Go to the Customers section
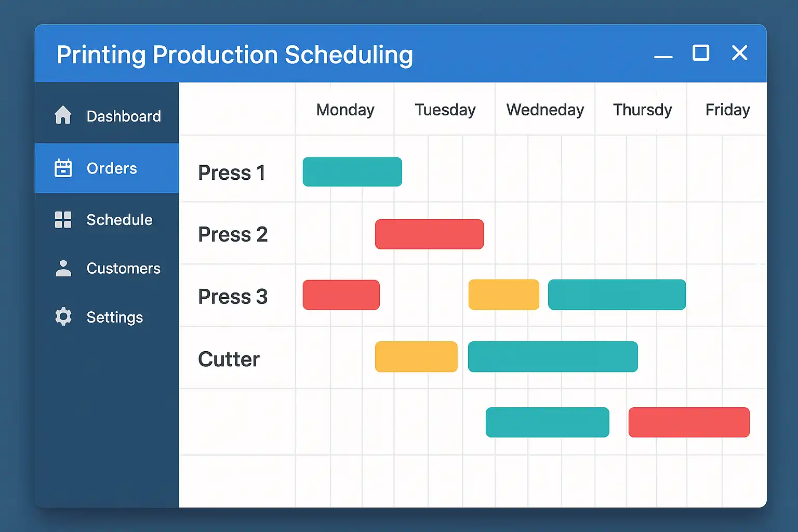 (x=123, y=269)
